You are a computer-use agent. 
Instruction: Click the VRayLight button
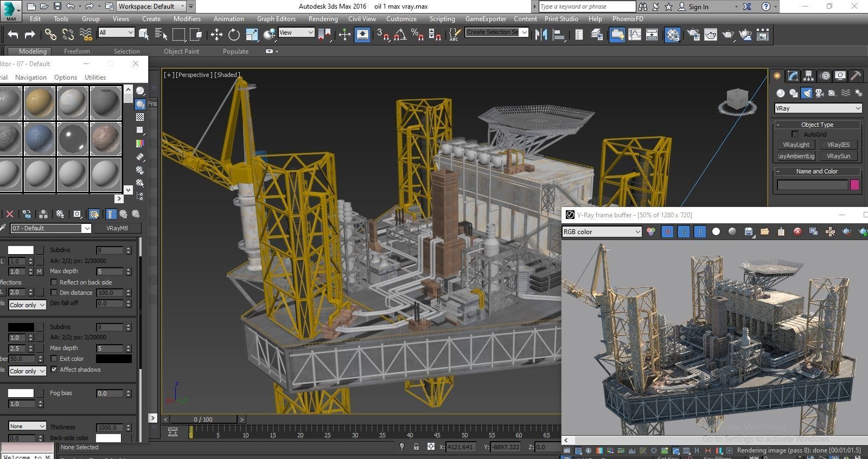[x=796, y=145]
